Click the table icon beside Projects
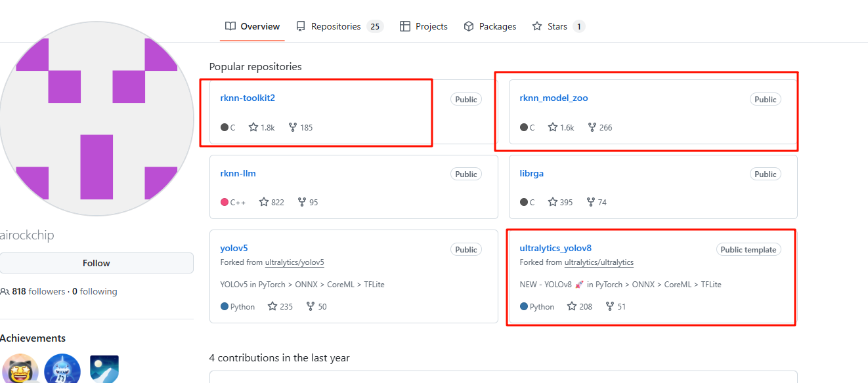The height and width of the screenshot is (383, 868). [x=405, y=26]
